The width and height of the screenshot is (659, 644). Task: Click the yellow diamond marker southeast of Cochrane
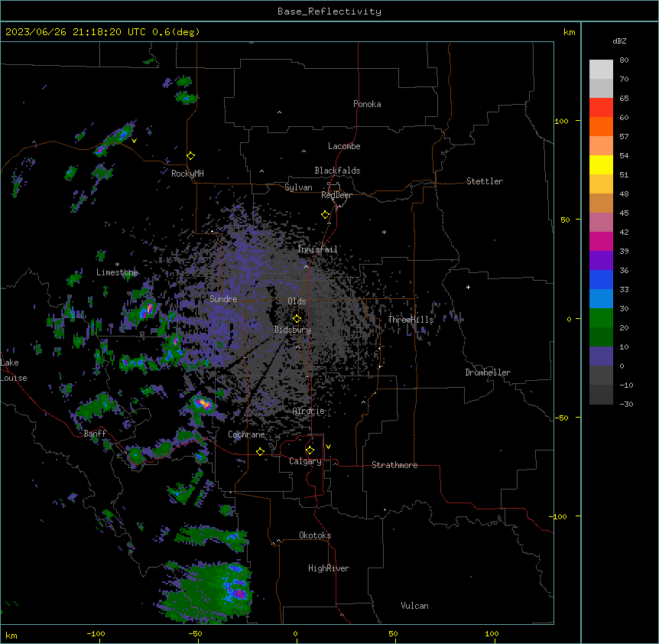261,451
